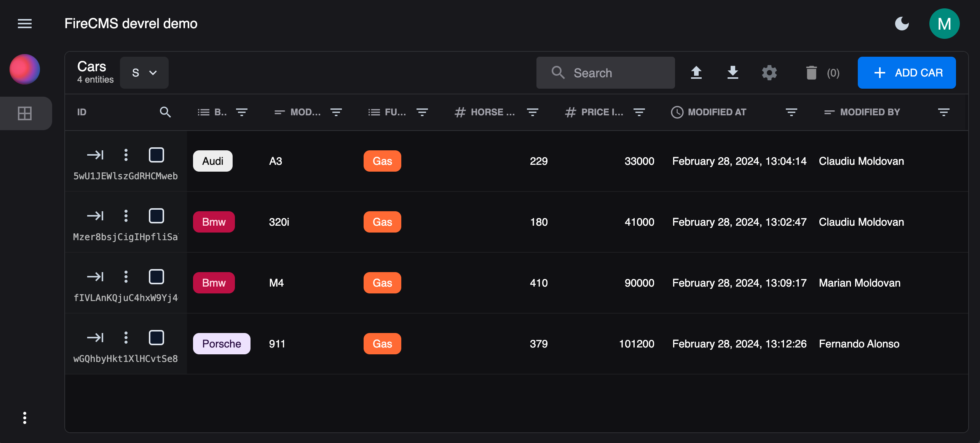Click the ADD CAR button
Viewport: 980px width, 443px height.
[907, 72]
